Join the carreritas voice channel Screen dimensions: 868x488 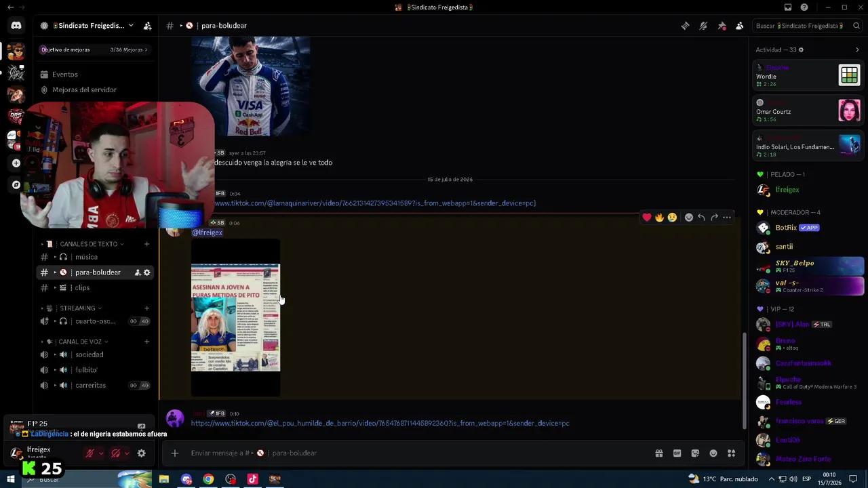pos(95,386)
